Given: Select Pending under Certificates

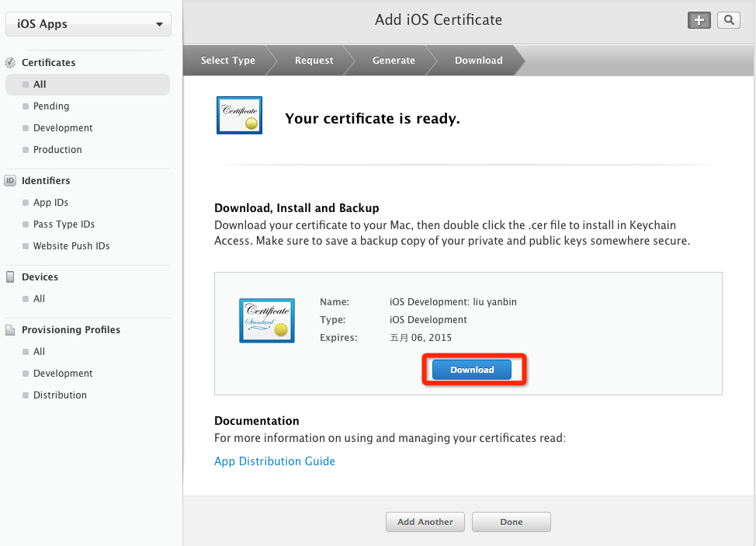Looking at the screenshot, I should 51,106.
